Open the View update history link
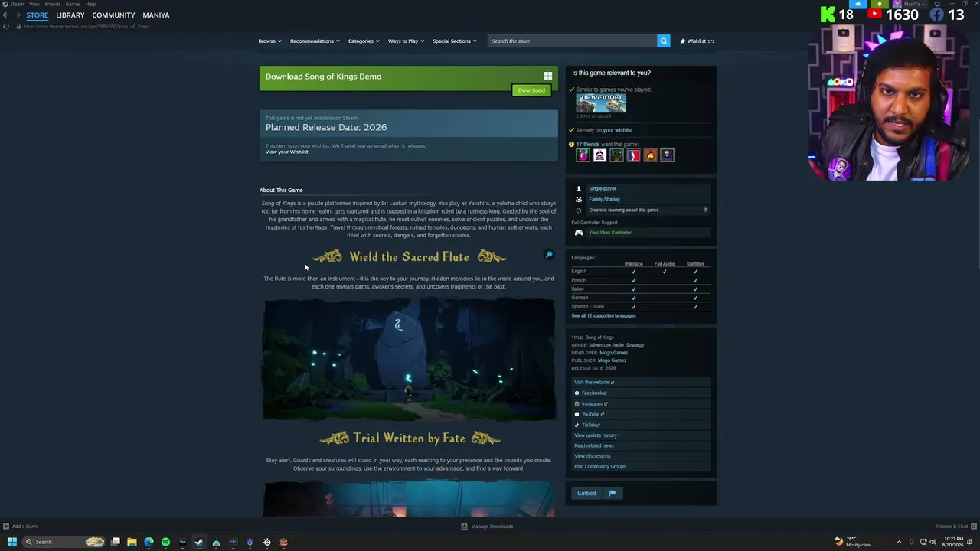The height and width of the screenshot is (551, 980). tap(596, 435)
